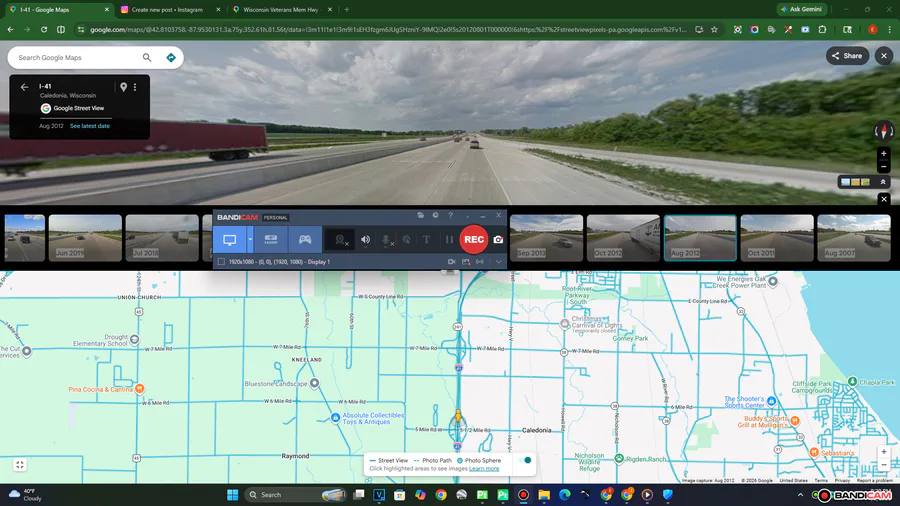Viewport: 900px width, 506px height.
Task: Open Bandicam screen mode dropdown arrow
Action: tap(250, 240)
